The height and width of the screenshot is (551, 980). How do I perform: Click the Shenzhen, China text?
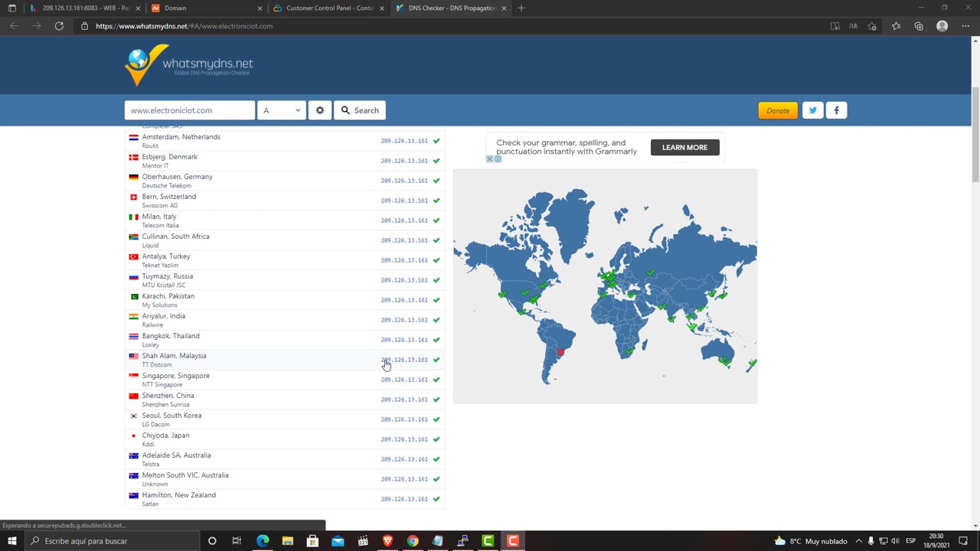pos(168,396)
